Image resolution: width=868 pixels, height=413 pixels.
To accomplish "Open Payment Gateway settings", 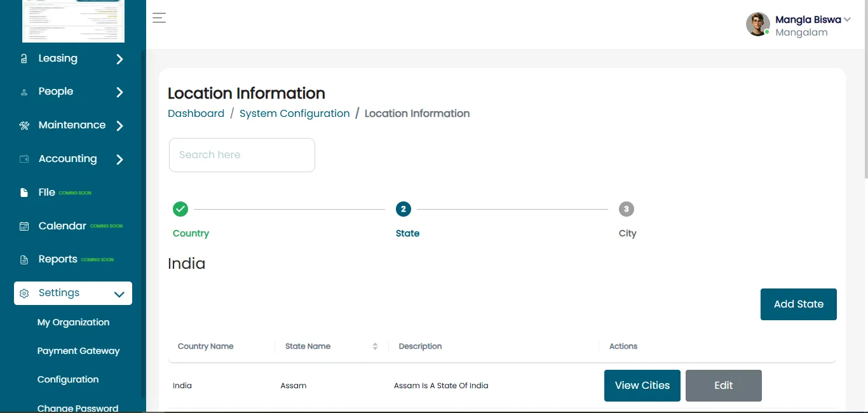I will click(78, 351).
